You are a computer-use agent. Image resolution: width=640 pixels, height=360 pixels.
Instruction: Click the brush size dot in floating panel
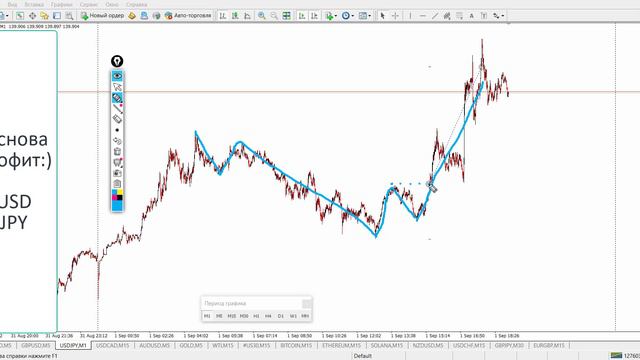[x=117, y=130]
